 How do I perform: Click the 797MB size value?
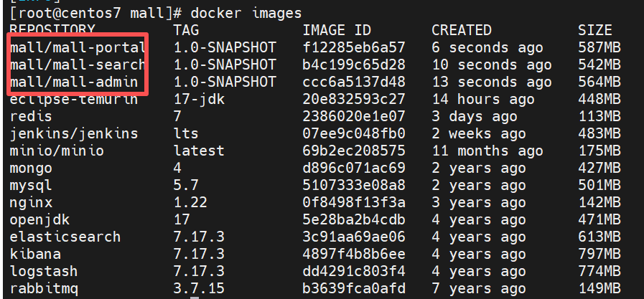pyautogui.click(x=599, y=255)
